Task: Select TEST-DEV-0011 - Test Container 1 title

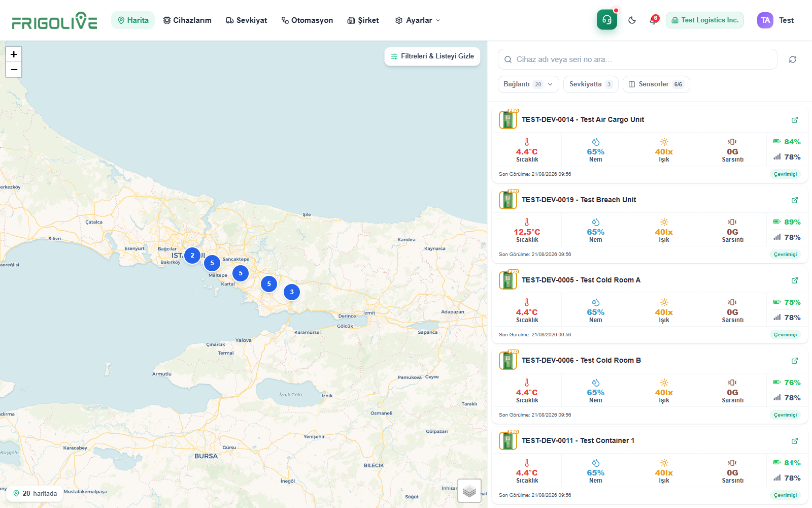Action: [578, 441]
